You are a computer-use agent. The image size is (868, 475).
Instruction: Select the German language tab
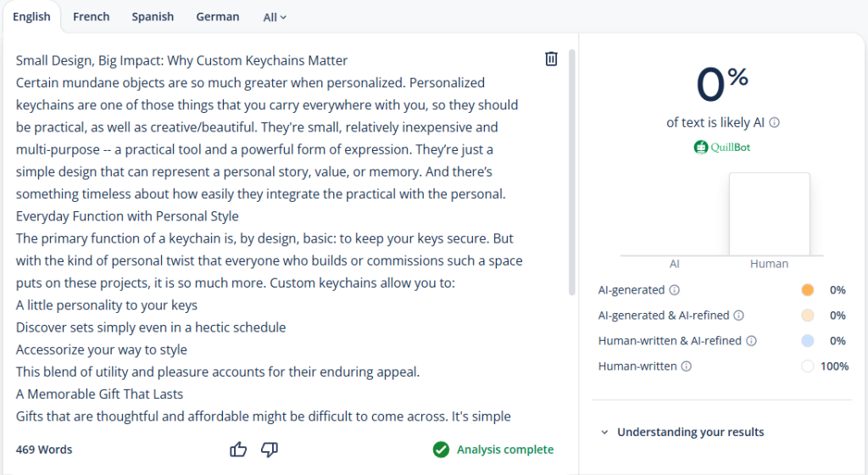click(x=217, y=17)
